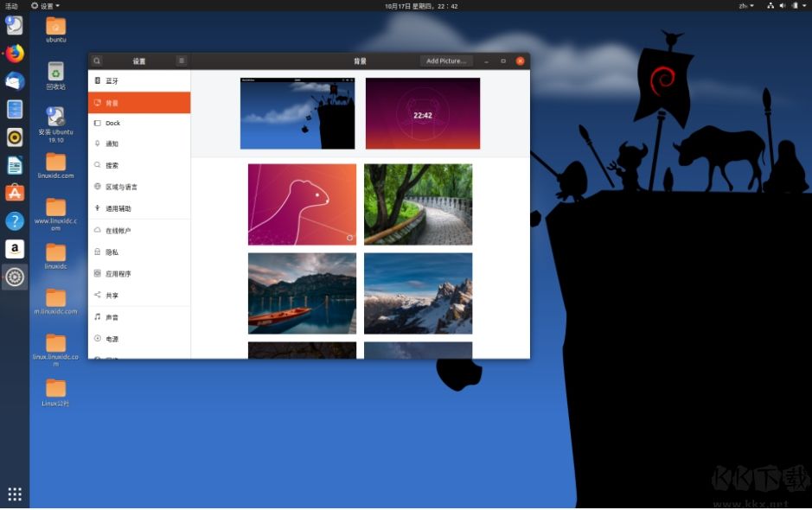Open the hamburger menu in Settings titlebar

point(181,61)
